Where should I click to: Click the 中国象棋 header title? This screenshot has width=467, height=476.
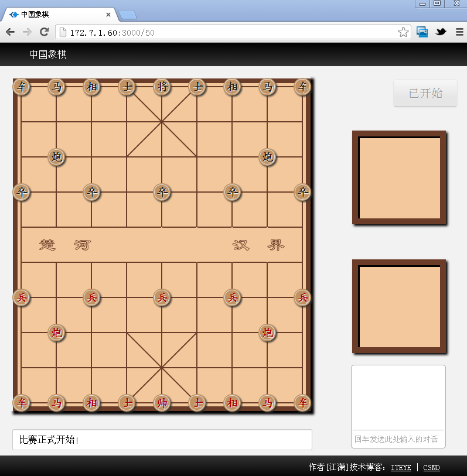click(x=48, y=54)
